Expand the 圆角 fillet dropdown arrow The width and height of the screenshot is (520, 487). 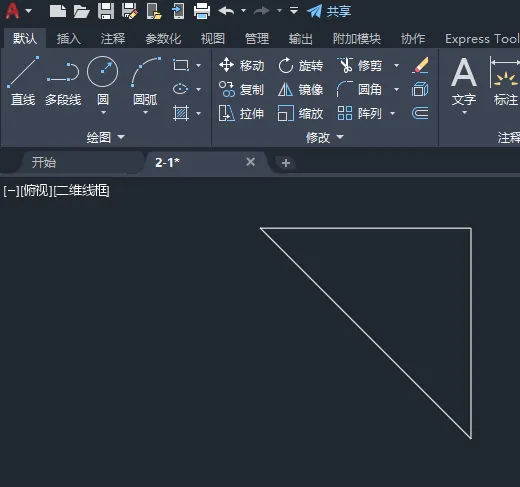point(396,89)
